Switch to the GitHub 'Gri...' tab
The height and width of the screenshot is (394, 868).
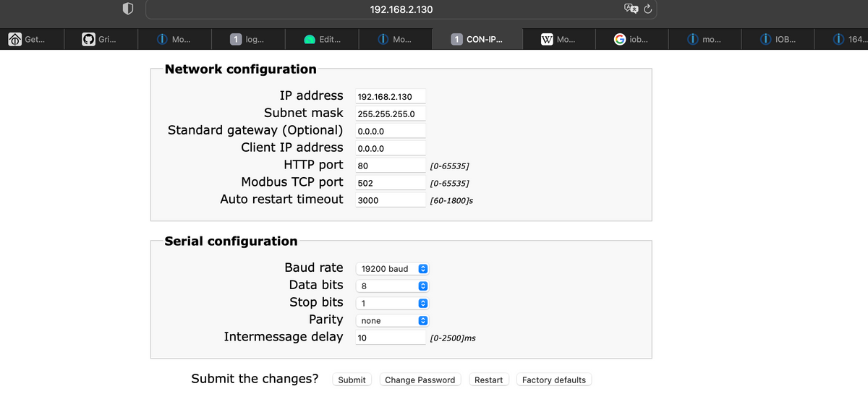click(x=100, y=39)
